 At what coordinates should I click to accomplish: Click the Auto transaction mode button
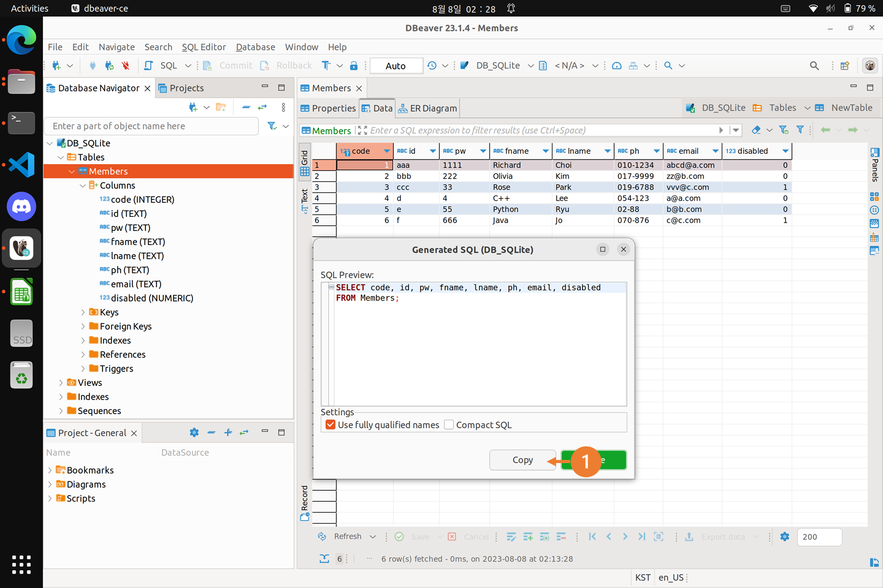tap(396, 65)
